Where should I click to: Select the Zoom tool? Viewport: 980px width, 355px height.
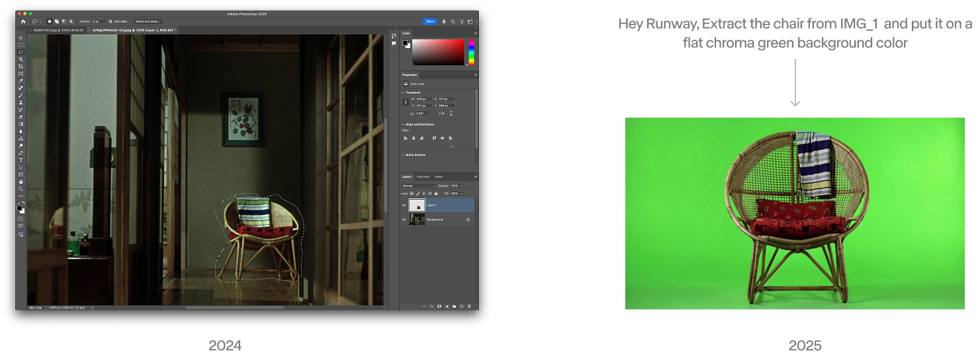coord(21,189)
